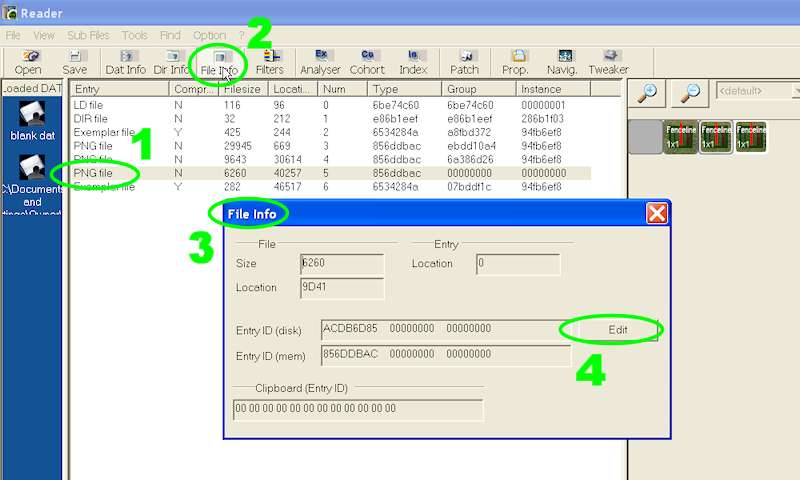800x480 pixels.
Task: Click the Entry ID (disk) field
Action: pyautogui.click(x=446, y=330)
